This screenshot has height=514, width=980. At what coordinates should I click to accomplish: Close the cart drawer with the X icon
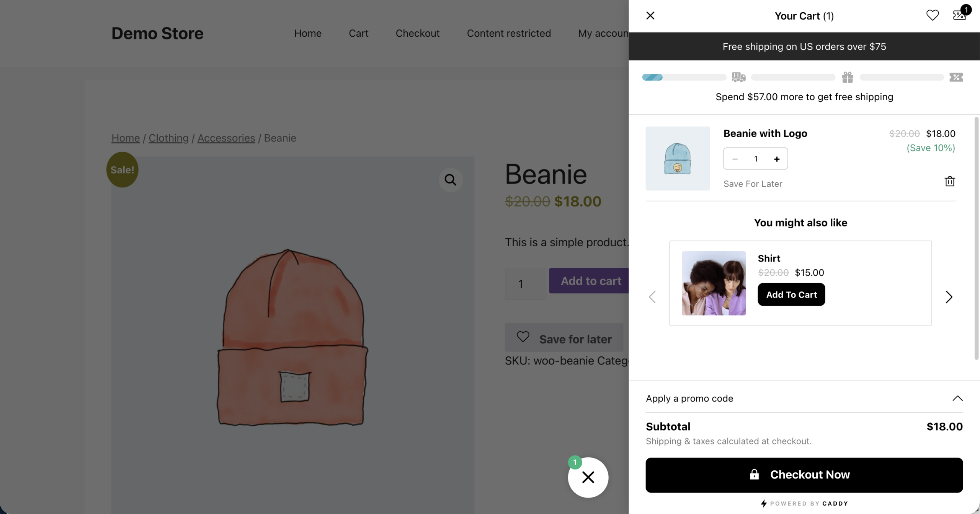coord(650,16)
